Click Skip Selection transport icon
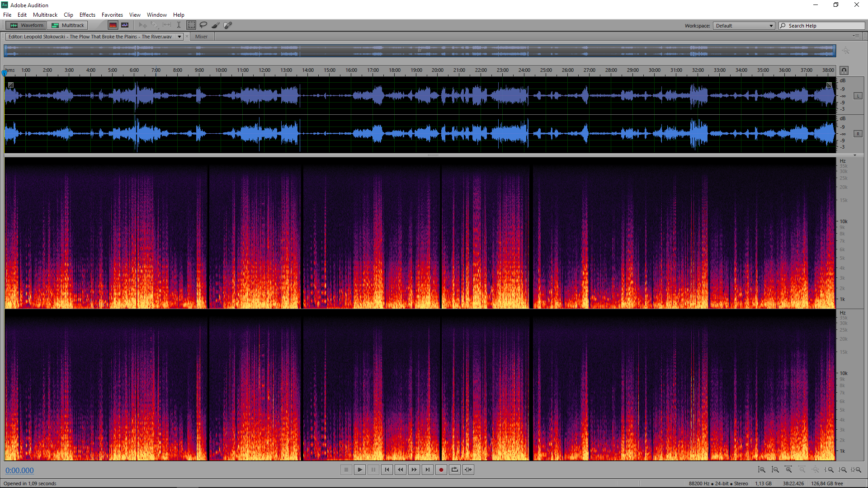 (x=468, y=470)
